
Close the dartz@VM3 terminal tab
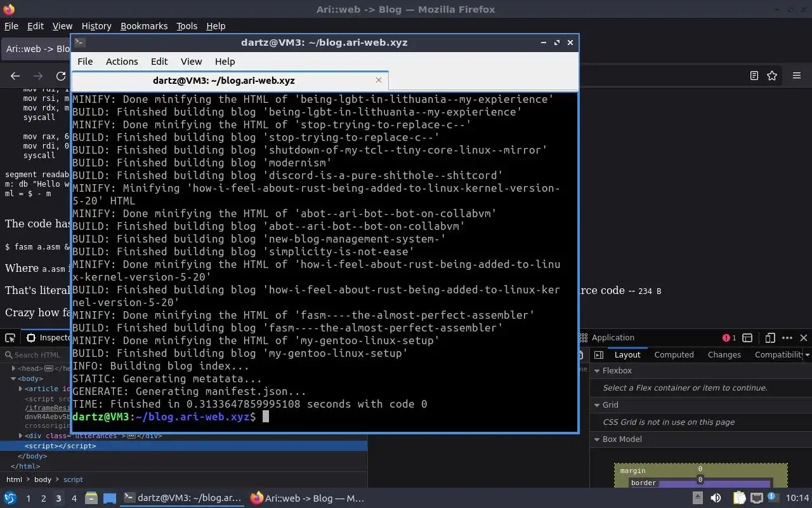[x=379, y=80]
